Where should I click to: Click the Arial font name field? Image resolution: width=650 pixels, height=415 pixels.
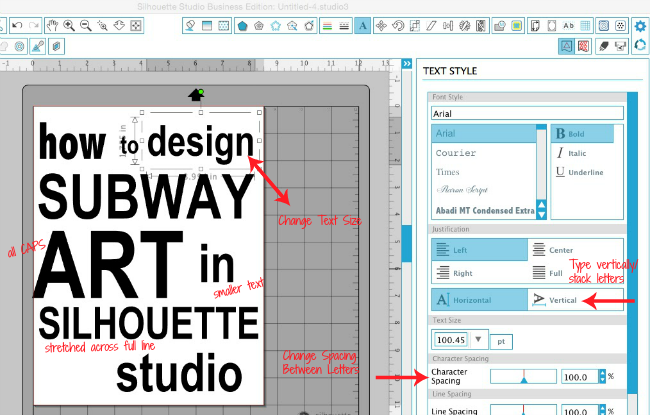(x=527, y=114)
